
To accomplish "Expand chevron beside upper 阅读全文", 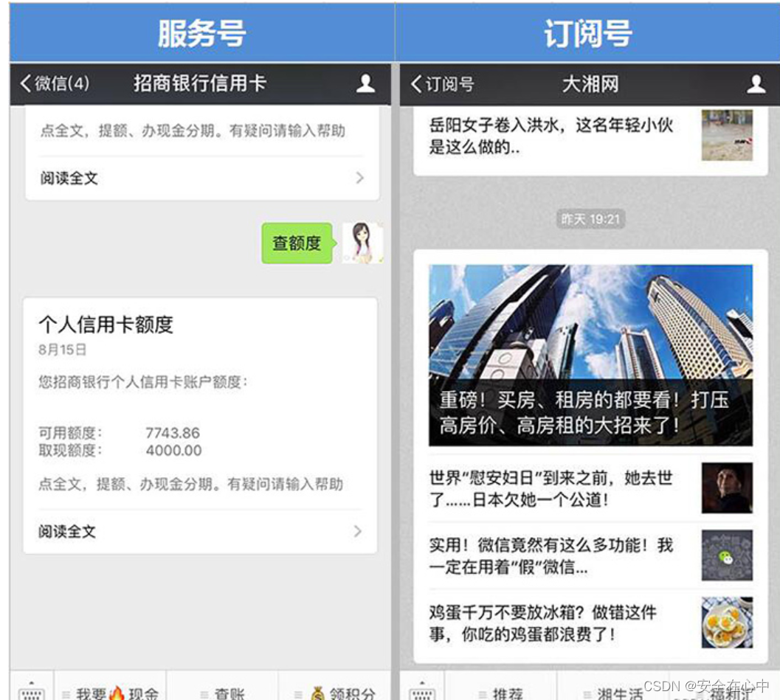I will (x=359, y=178).
